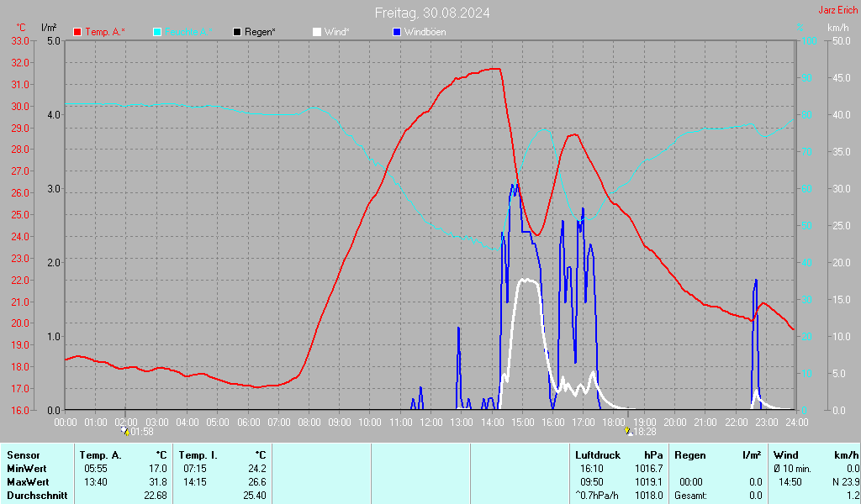Screen dimensions: 861x504
Task: Click the 24:00 tick on time axis
Action: tap(796, 422)
